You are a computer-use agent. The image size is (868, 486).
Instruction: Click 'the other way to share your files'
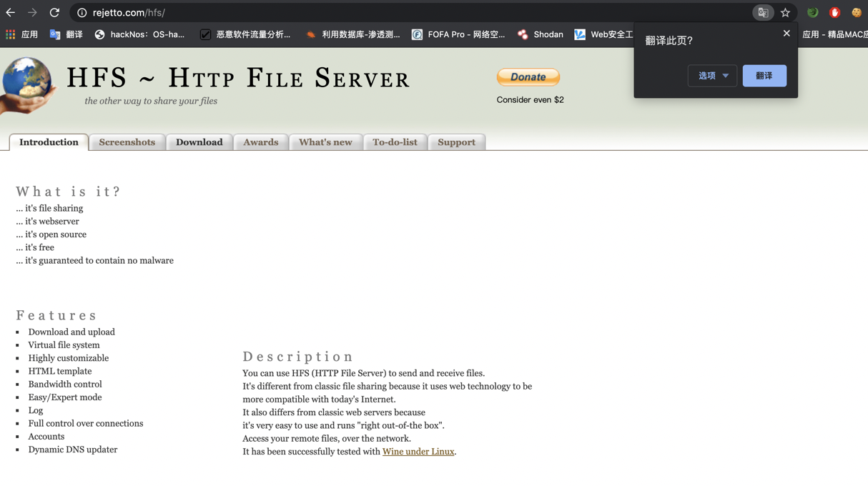tap(151, 101)
